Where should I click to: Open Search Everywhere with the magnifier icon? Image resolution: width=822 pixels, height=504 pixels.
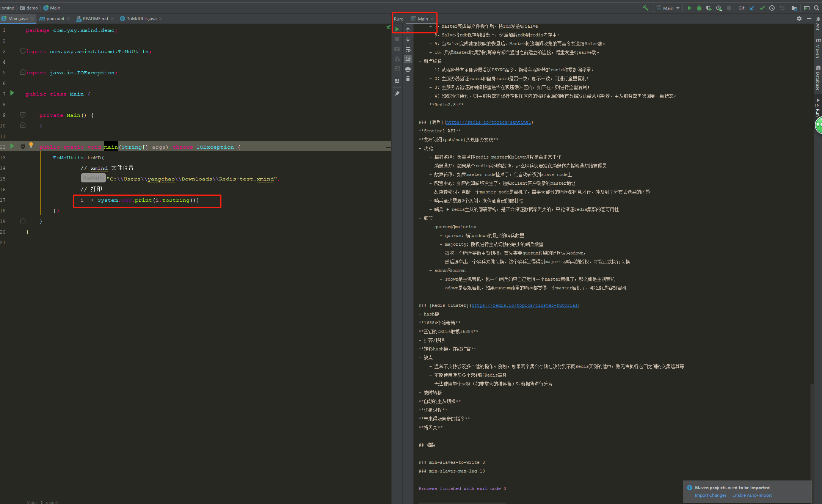coord(816,8)
